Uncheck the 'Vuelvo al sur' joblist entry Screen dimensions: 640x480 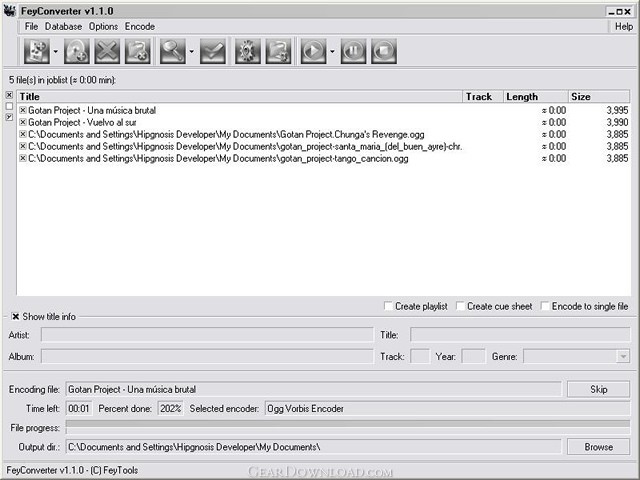click(x=23, y=122)
